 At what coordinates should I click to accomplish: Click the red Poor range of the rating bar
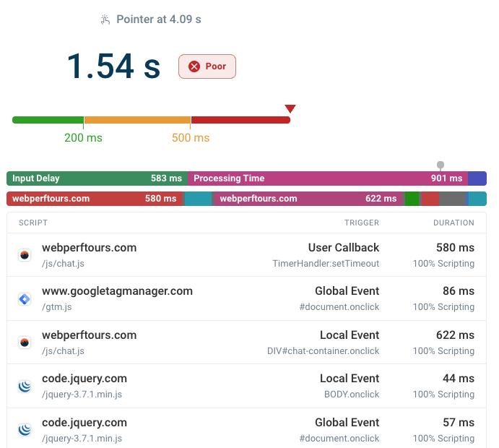[x=240, y=120]
